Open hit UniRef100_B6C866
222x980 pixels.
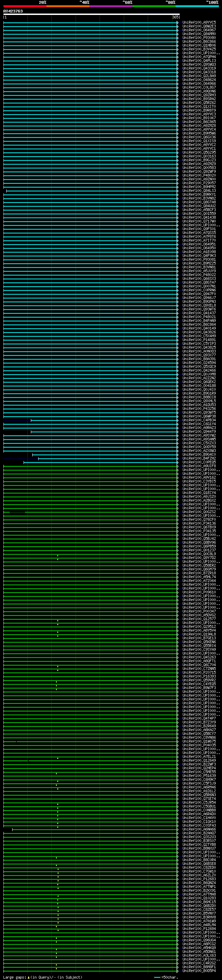199,41
